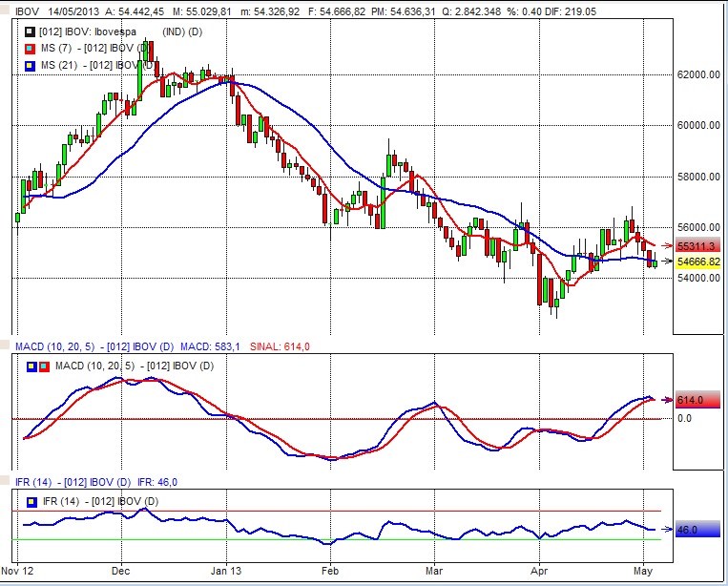The height and width of the screenshot is (586, 728).
Task: Select the yellow 54666.82 price label
Action: [x=697, y=262]
